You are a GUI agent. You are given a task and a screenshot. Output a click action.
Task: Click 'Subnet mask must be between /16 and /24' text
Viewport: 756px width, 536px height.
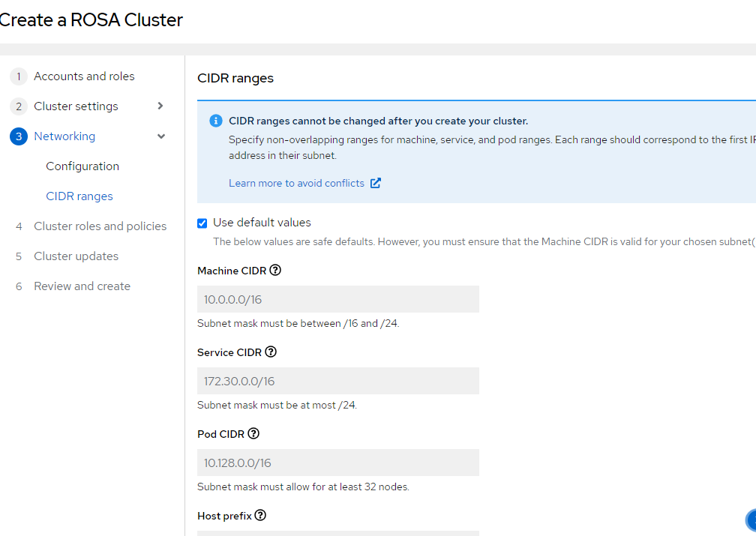pyautogui.click(x=298, y=323)
